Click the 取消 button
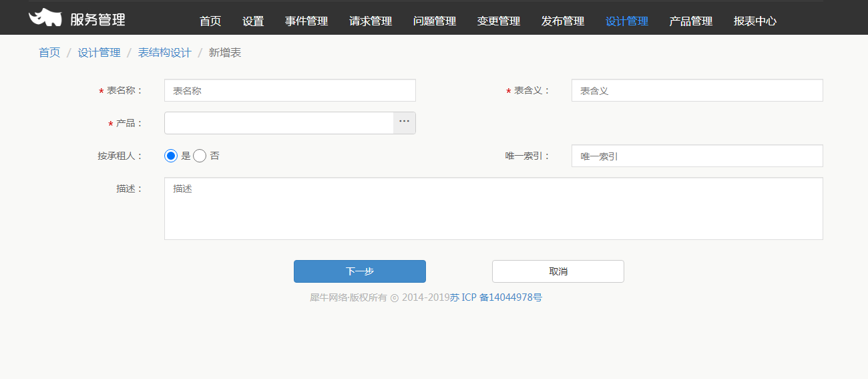868x379 pixels. (x=558, y=271)
